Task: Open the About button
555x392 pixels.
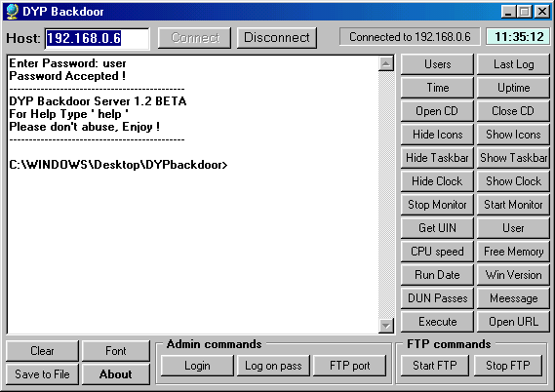Action: 116,373
